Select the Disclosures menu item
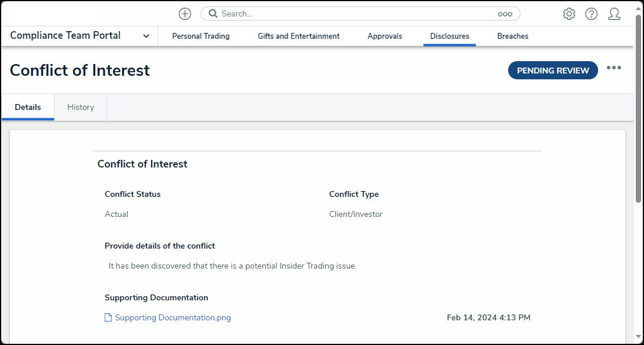The height and width of the screenshot is (345, 644). (449, 36)
